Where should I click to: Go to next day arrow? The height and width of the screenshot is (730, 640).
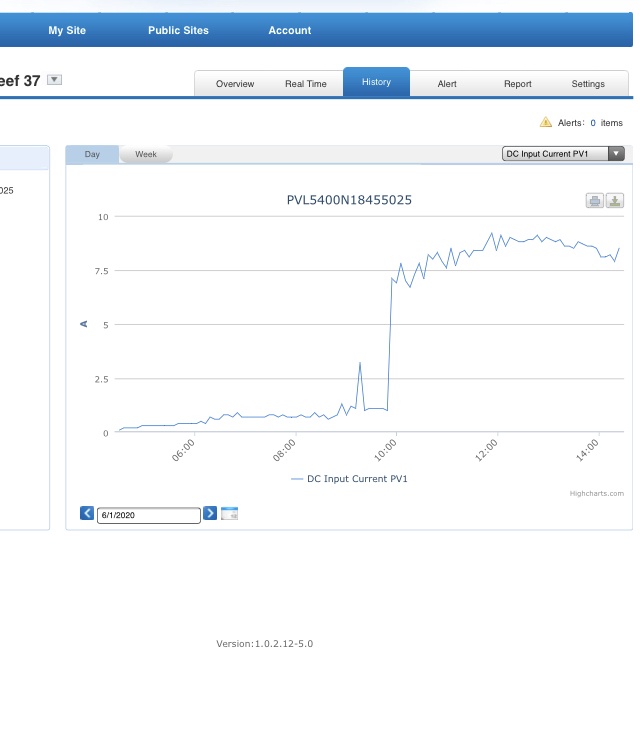tap(210, 514)
